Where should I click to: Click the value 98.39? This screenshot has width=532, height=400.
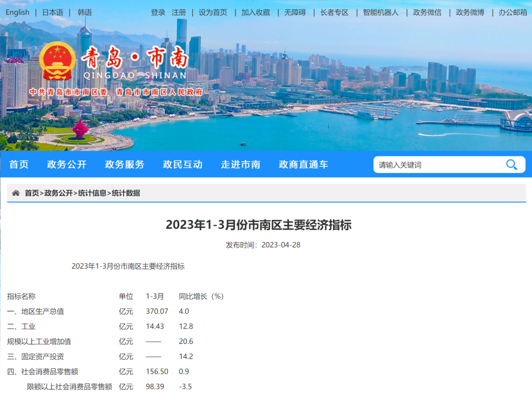pos(155,386)
